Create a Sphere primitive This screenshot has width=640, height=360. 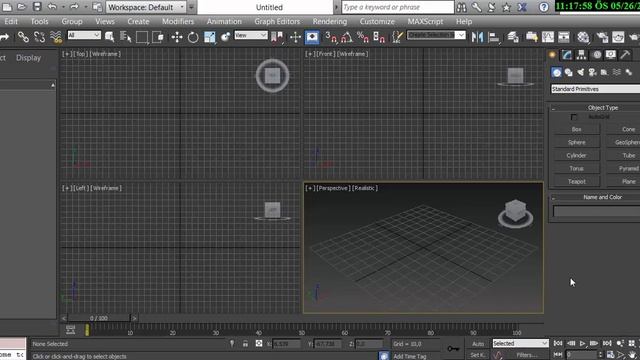point(576,142)
